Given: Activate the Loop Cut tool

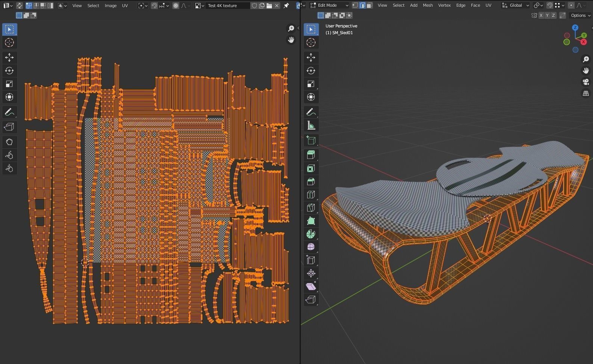Looking at the screenshot, I should point(311,195).
